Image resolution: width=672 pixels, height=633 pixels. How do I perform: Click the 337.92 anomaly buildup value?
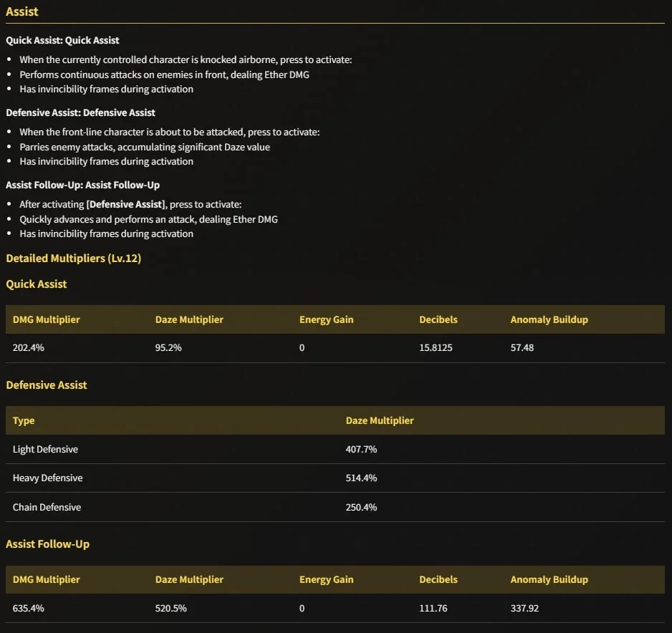(524, 608)
